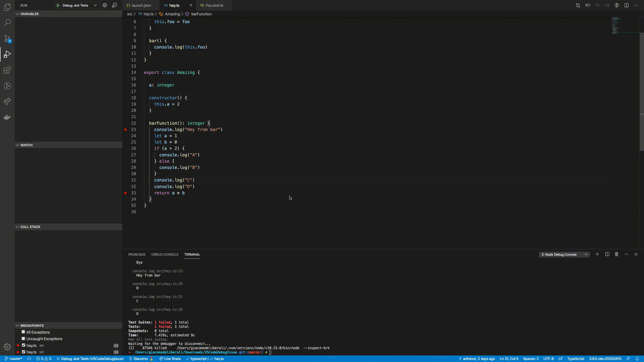Kill terminal with trash icon
The height and width of the screenshot is (362, 644).
tap(616, 254)
